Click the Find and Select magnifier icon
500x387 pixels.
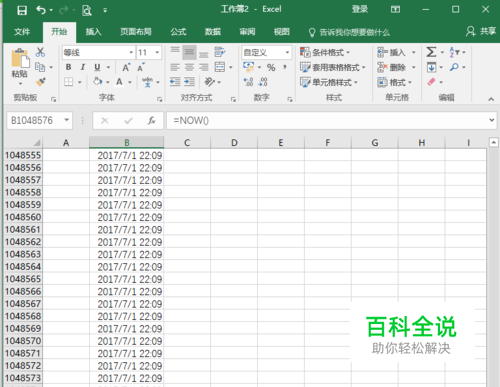(x=454, y=67)
